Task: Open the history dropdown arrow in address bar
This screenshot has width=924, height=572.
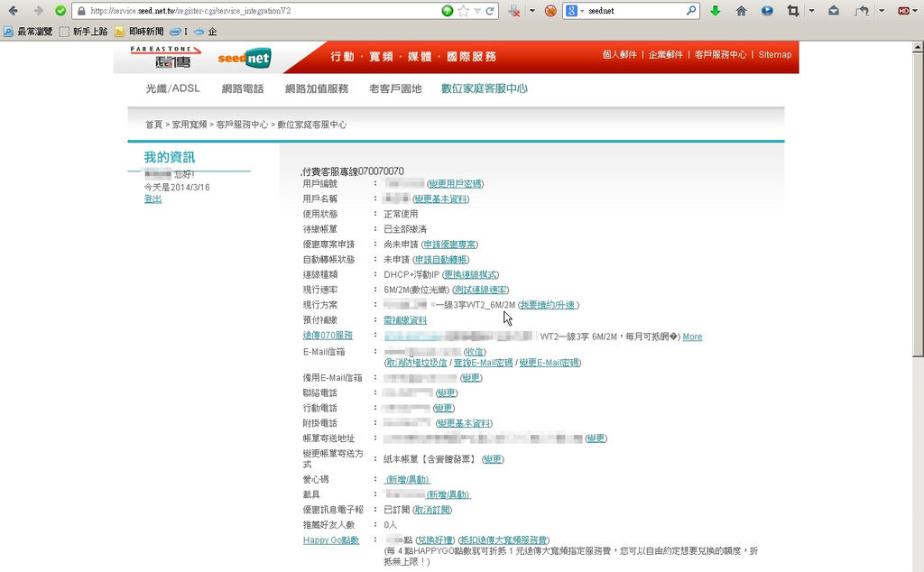Action: [x=478, y=11]
